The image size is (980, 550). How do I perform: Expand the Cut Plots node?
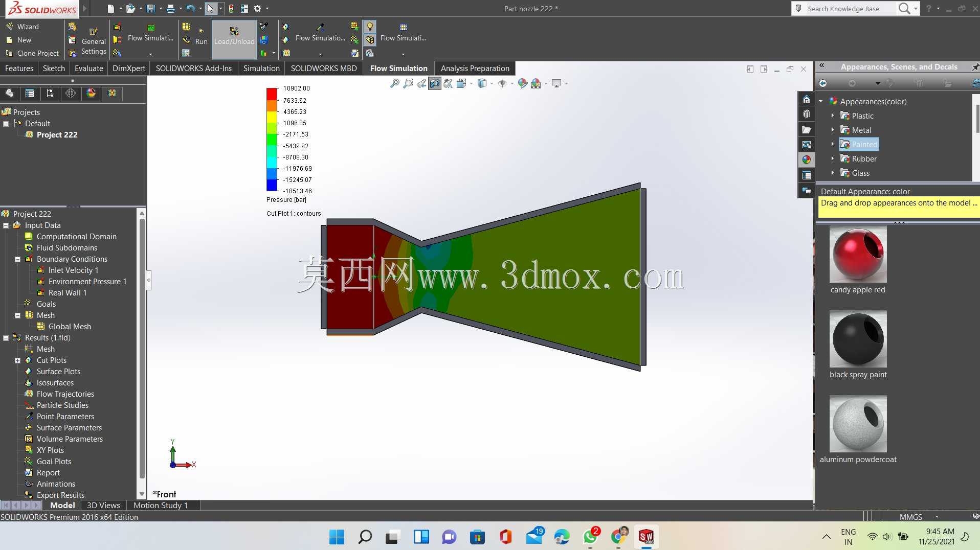[x=17, y=360]
